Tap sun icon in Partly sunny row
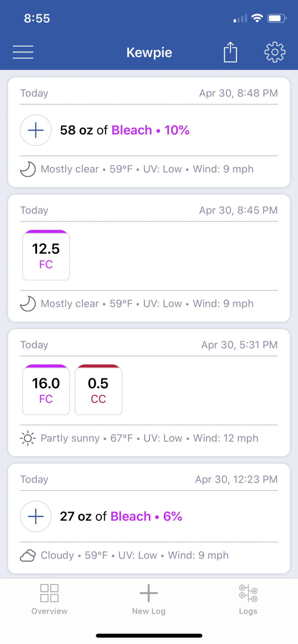Image resolution: width=298 pixels, height=644 pixels. [28, 438]
